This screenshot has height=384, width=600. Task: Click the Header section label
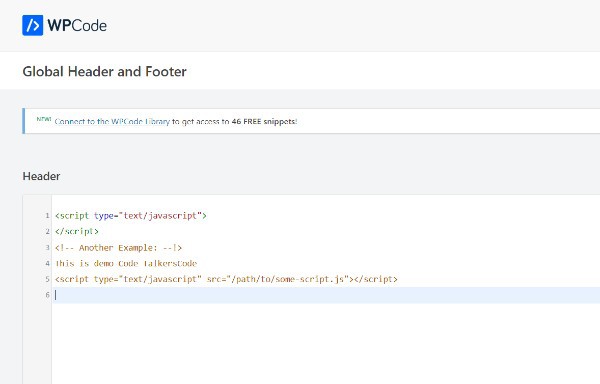41,176
